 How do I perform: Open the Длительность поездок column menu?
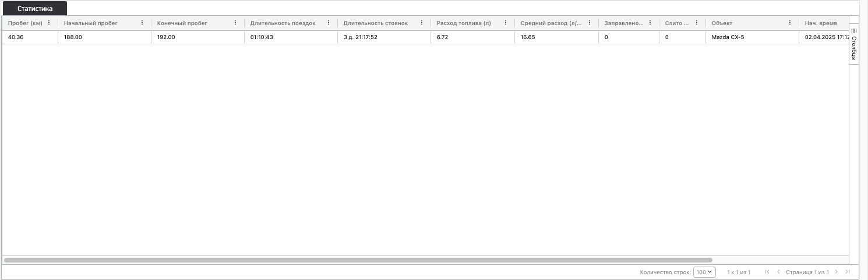pyautogui.click(x=329, y=23)
